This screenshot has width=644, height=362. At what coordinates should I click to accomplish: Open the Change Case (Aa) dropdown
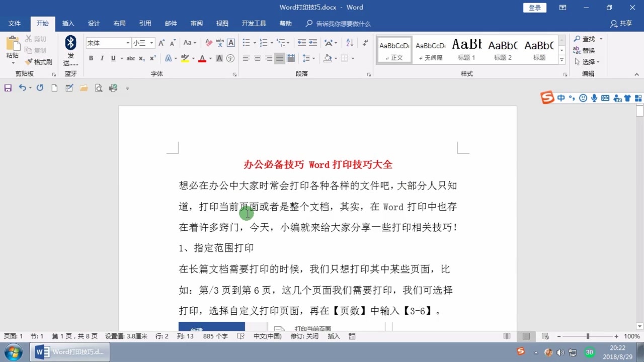point(190,43)
